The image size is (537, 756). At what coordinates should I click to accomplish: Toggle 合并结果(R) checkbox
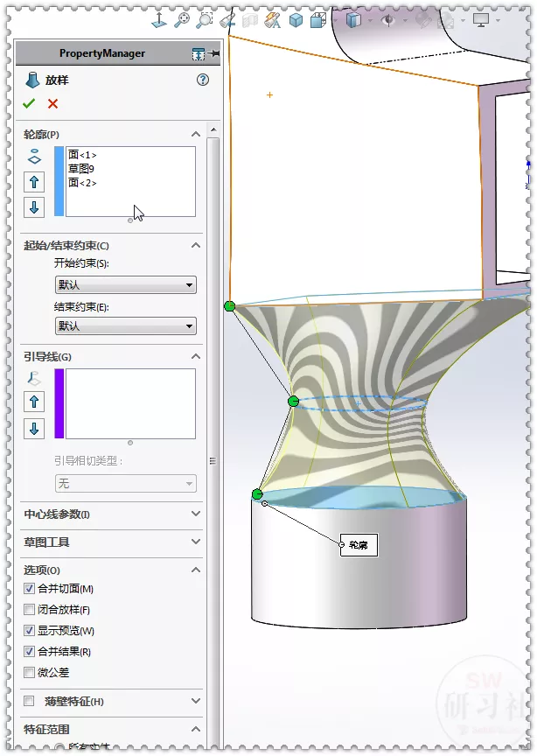click(30, 651)
